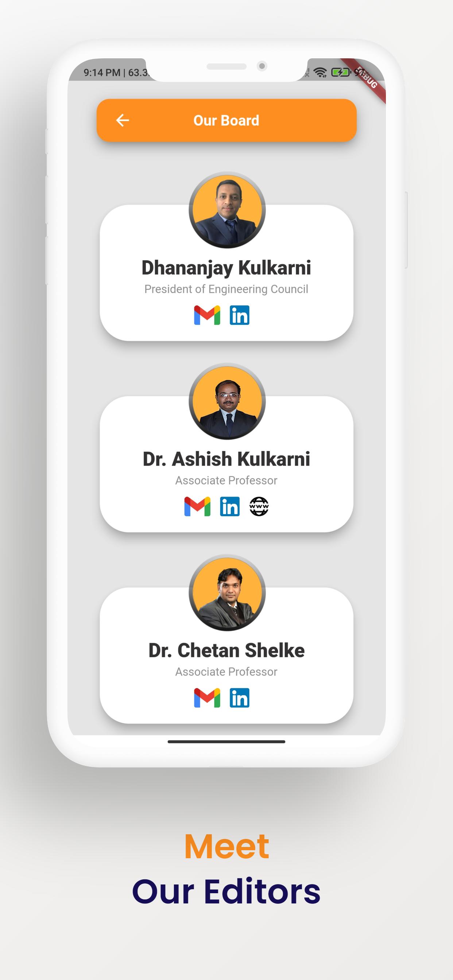The image size is (453, 980).
Task: Click Dhananjay Kulkarni's profile photo
Action: point(227,210)
